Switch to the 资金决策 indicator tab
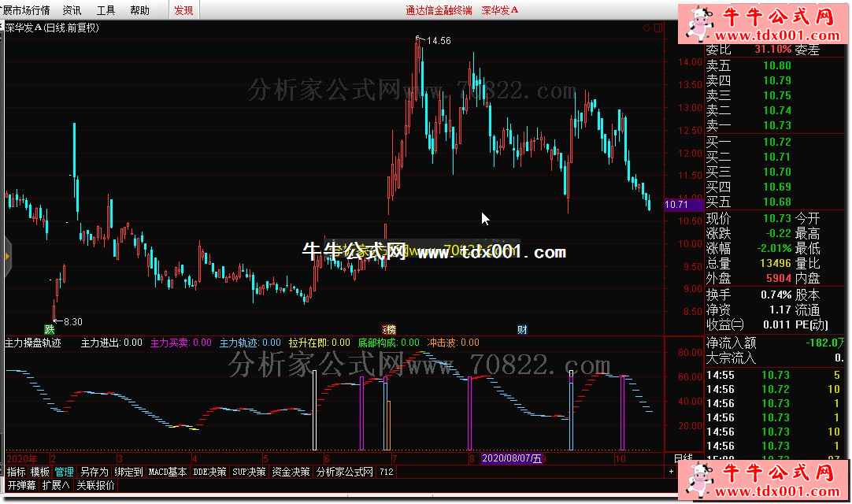This screenshot has width=852, height=504. [291, 472]
